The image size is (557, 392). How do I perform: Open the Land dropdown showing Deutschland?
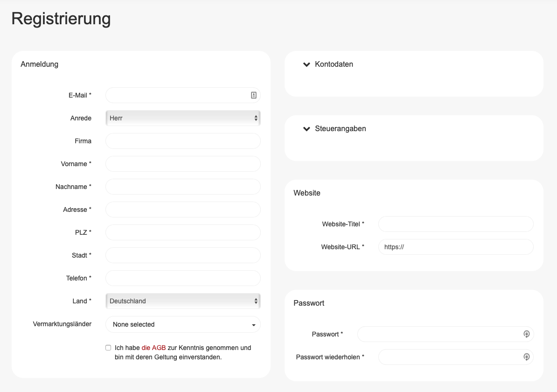[x=183, y=301]
